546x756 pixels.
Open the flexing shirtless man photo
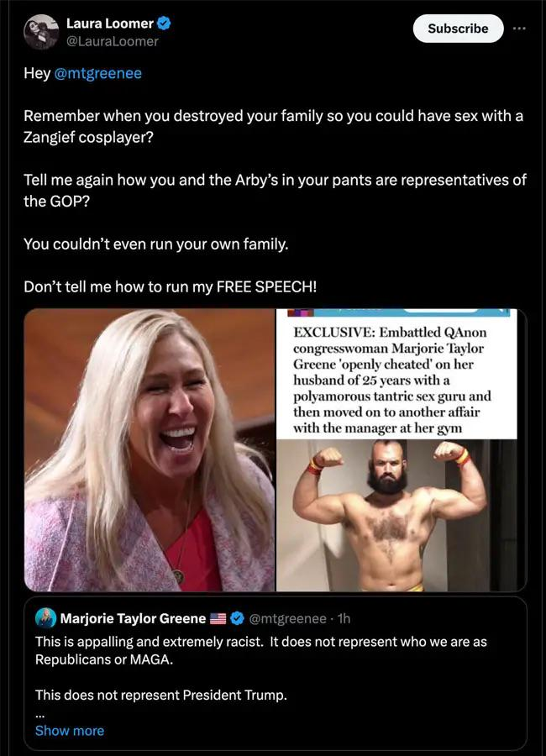pyautogui.click(x=396, y=516)
